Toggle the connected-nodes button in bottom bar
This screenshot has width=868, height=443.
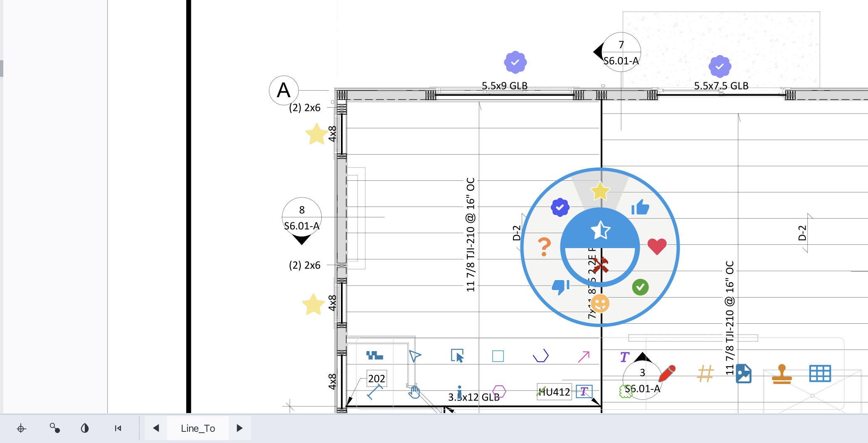(55, 428)
